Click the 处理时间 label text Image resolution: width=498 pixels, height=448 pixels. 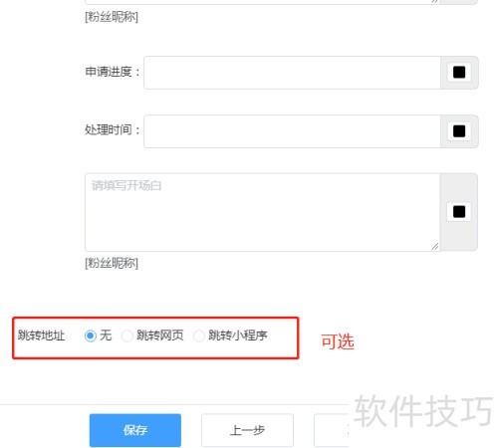click(113, 129)
